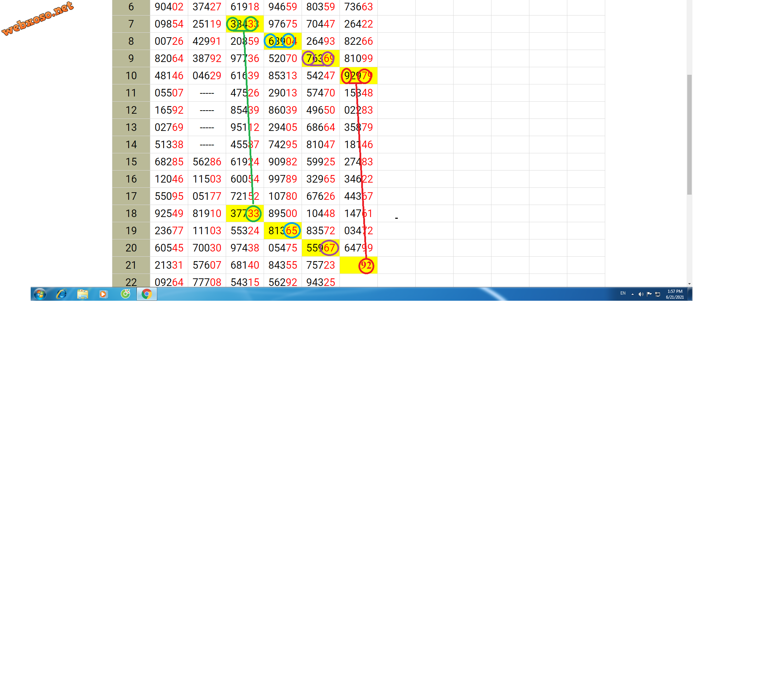Click highlighted cell 76369
Image resolution: width=761 pixels, height=700 pixels.
pos(321,58)
